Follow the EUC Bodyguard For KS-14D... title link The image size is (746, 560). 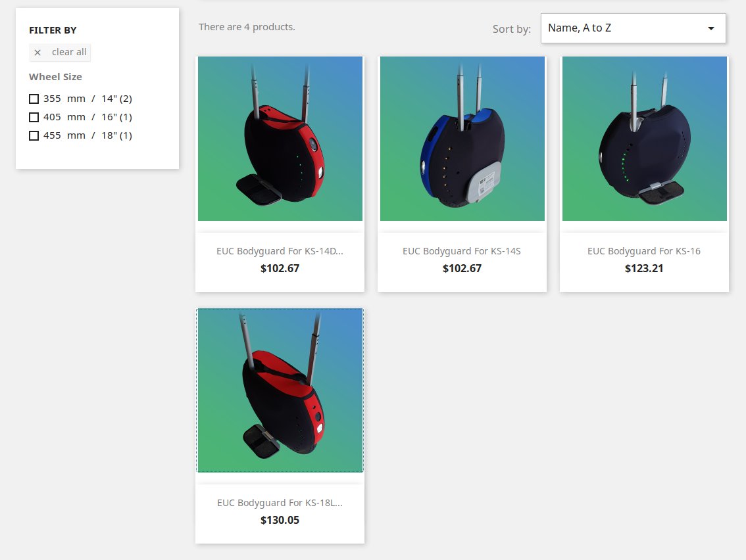click(280, 251)
